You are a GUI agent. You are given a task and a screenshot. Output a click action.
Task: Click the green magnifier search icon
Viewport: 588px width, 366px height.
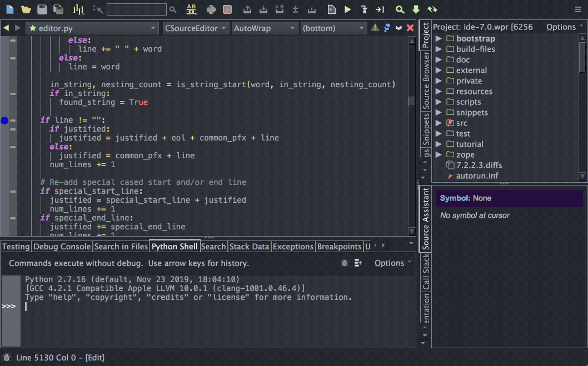click(400, 9)
